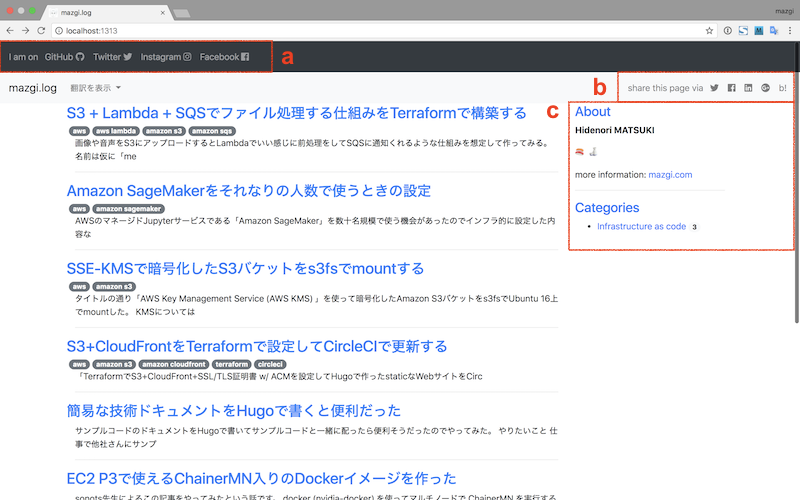The width and height of the screenshot is (800, 500).
Task: Share page via Facebook icon
Action: click(x=731, y=88)
